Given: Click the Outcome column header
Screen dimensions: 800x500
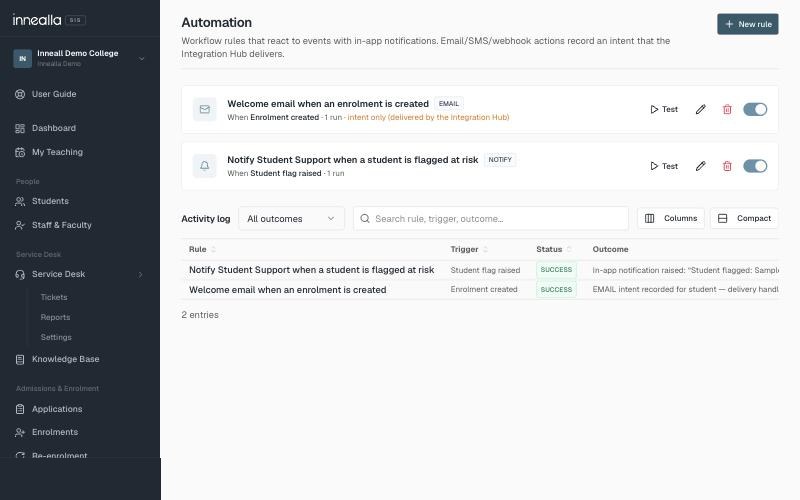Looking at the screenshot, I should point(610,249).
